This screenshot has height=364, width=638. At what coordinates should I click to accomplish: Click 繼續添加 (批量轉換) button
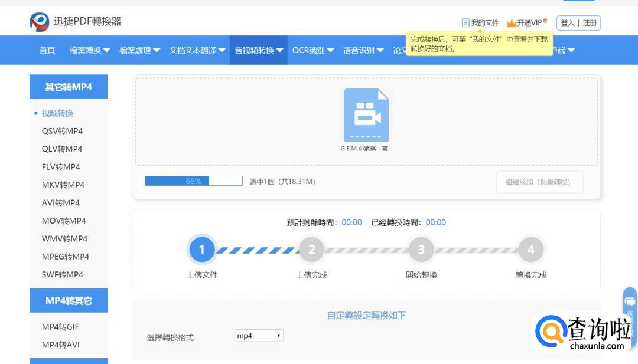(x=539, y=182)
